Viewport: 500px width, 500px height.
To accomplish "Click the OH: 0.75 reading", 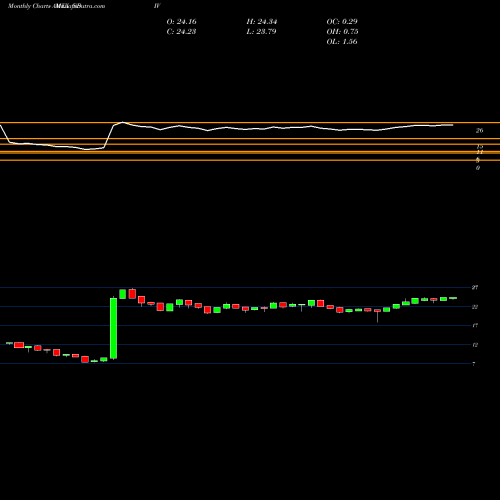I will click(342, 32).
